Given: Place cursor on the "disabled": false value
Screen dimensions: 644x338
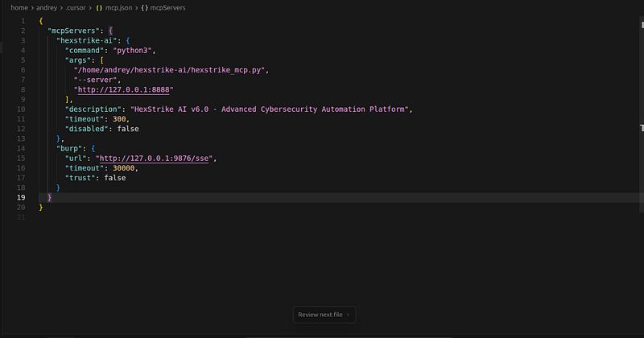Looking at the screenshot, I should click(x=128, y=129).
